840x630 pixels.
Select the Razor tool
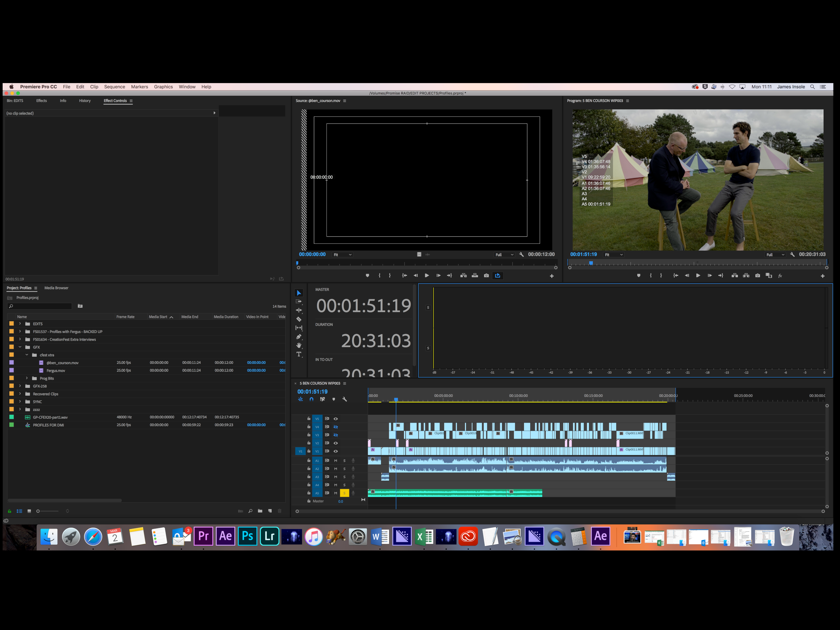[299, 319]
